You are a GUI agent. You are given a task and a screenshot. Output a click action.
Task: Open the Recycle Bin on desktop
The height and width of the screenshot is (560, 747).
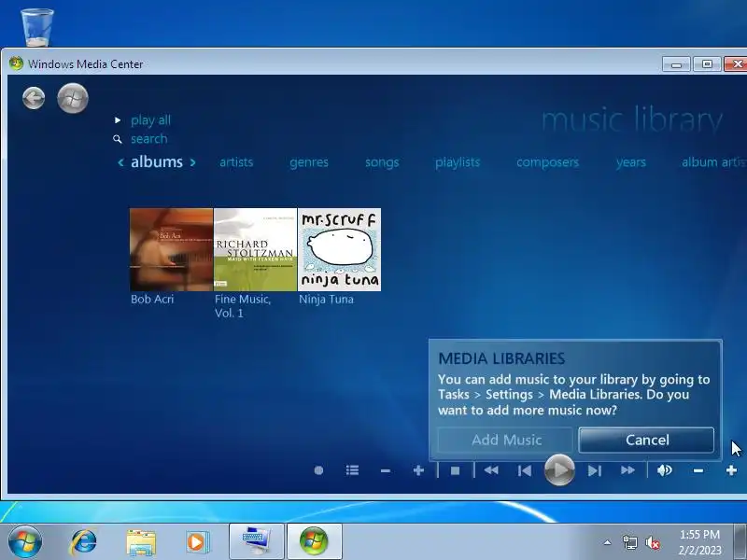tap(37, 28)
